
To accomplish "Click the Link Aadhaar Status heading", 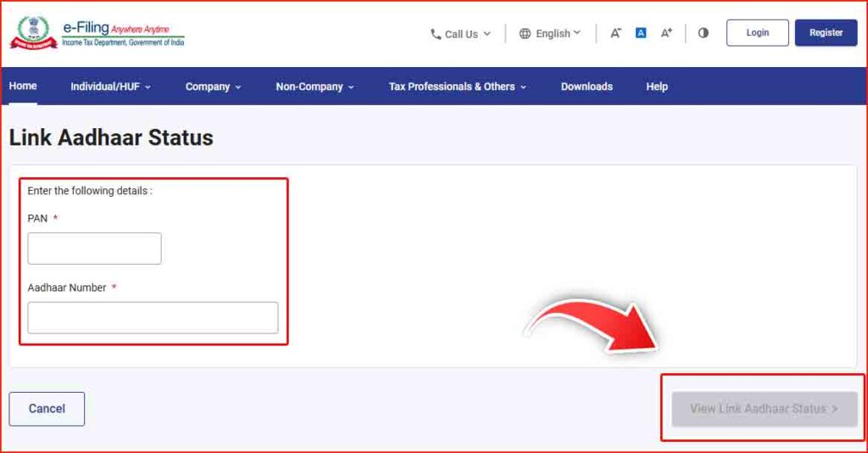I will [x=111, y=138].
